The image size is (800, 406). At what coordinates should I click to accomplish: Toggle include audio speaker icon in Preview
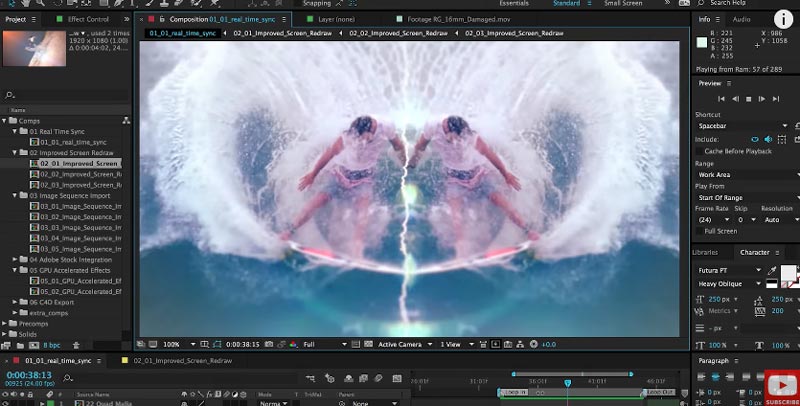pos(768,139)
